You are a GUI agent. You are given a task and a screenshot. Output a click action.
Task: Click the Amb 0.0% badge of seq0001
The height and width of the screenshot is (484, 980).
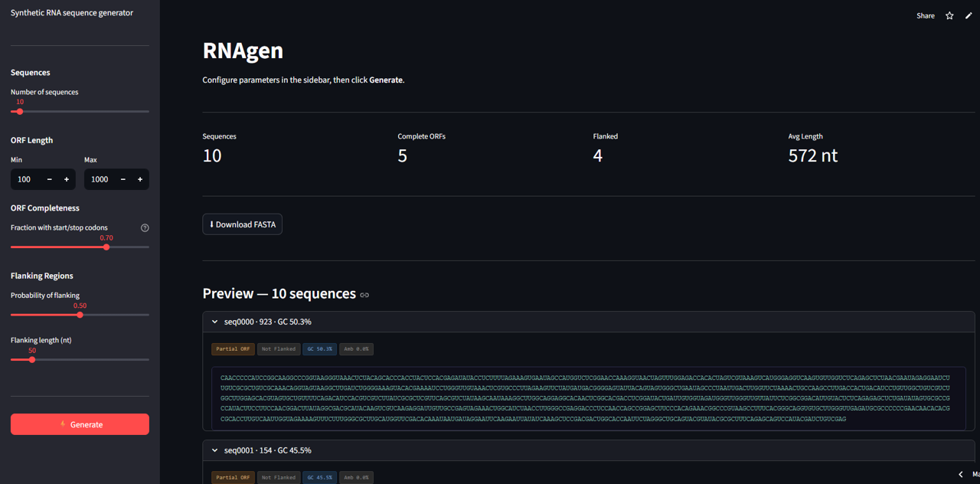[x=356, y=477]
